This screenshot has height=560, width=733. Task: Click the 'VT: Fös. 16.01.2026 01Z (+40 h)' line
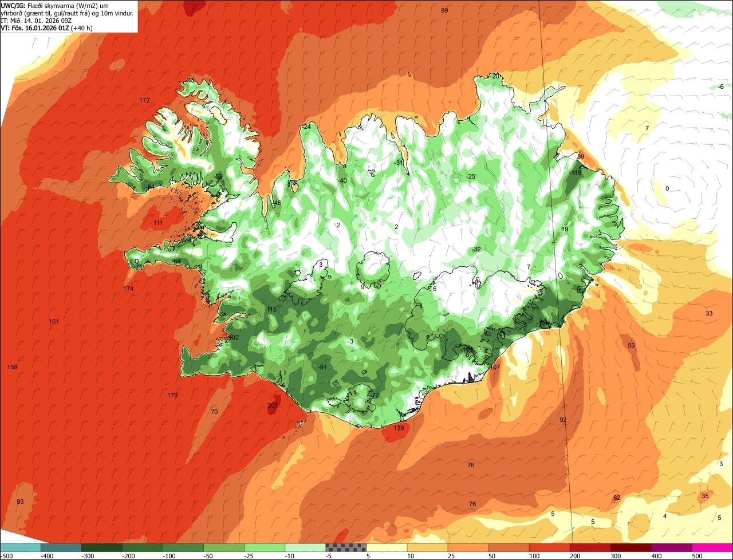47,27
